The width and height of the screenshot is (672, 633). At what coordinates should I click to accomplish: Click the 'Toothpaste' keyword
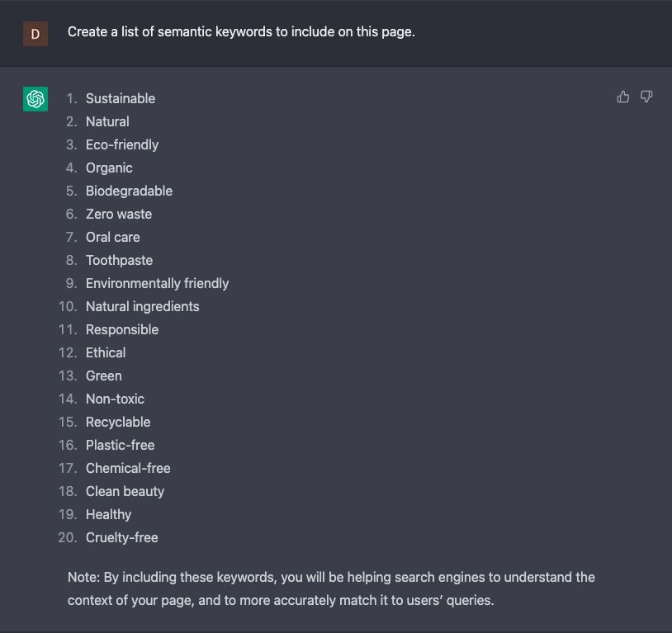point(119,261)
